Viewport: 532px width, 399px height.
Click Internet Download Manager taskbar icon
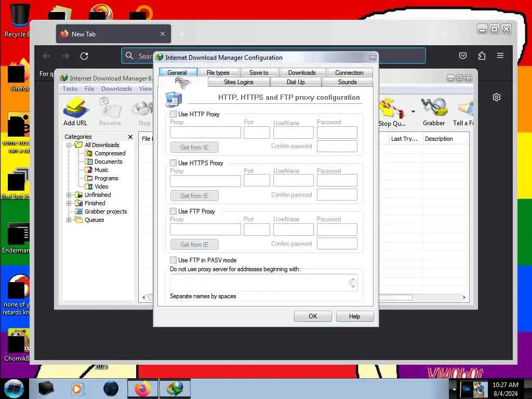click(175, 389)
